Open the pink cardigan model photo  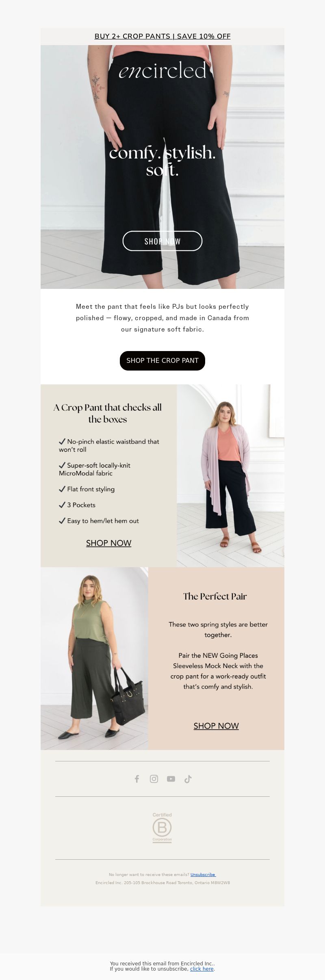click(230, 475)
